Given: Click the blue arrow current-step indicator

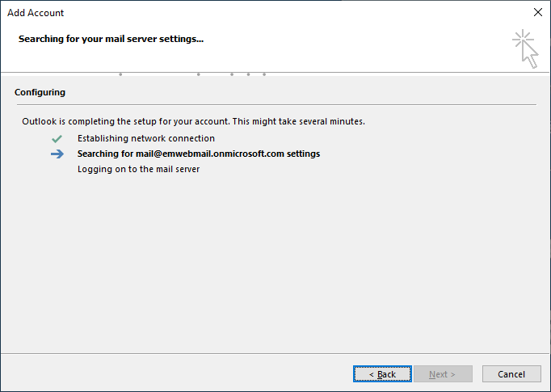Looking at the screenshot, I should 57,154.
